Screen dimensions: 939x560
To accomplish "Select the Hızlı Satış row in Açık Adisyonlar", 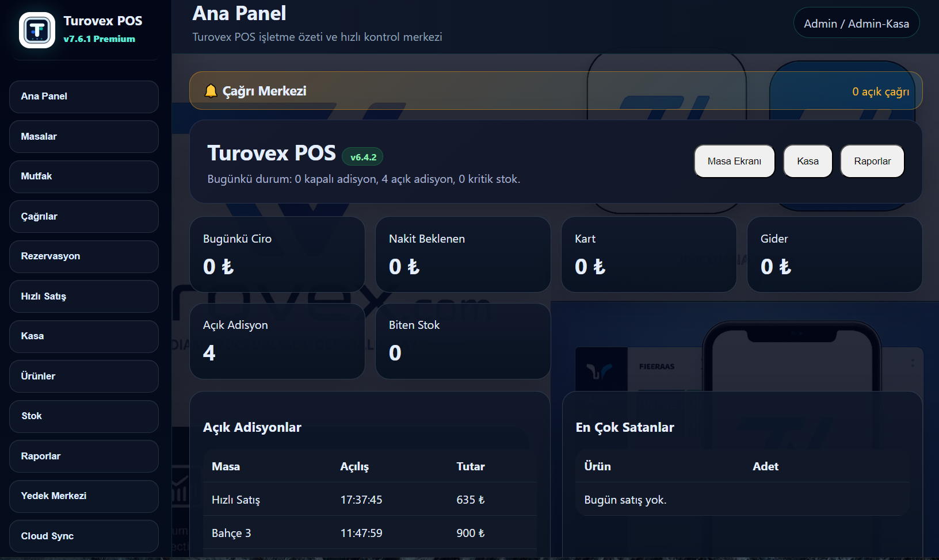I will 370,500.
